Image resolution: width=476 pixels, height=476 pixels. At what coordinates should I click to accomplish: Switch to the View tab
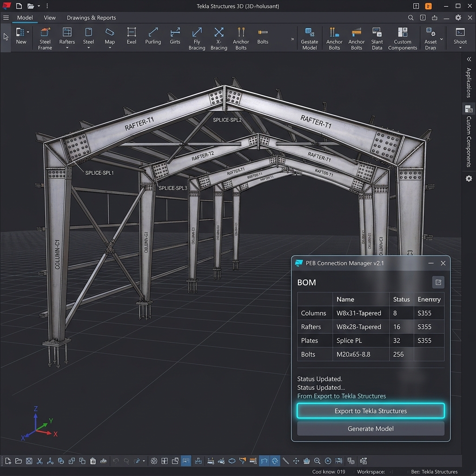(x=50, y=18)
